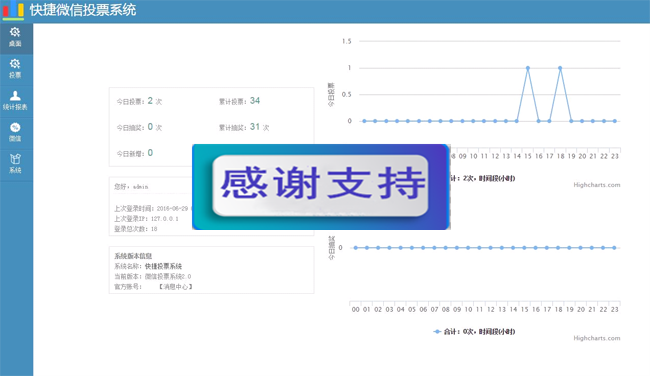Click the 今日投票 2 count value

click(x=150, y=101)
